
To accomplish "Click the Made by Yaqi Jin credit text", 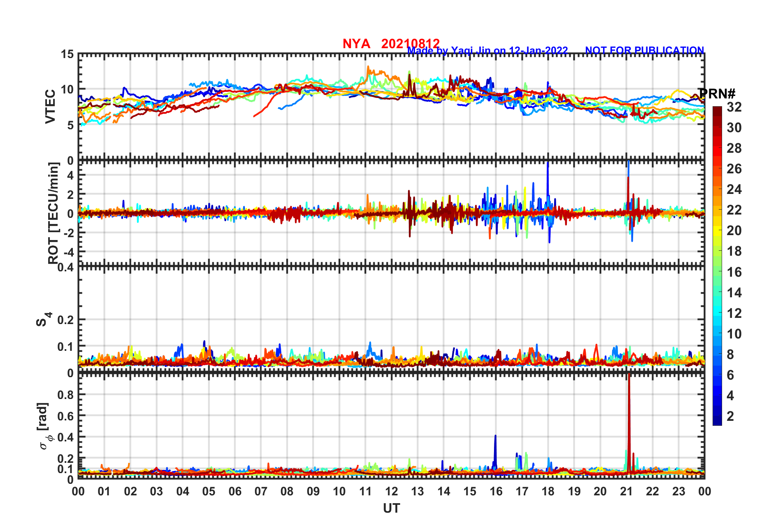I will (487, 51).
